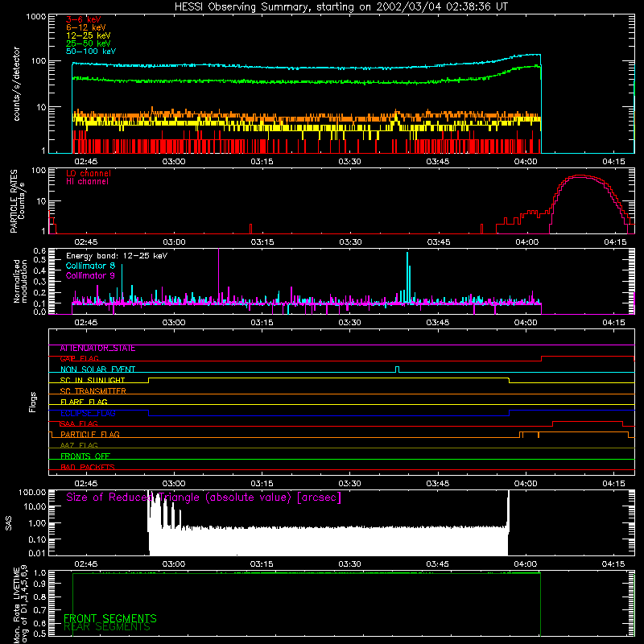Image resolution: width=644 pixels, height=644 pixels.
Task: Click 03:15 tick label under modulation panel
Action: tap(262, 323)
